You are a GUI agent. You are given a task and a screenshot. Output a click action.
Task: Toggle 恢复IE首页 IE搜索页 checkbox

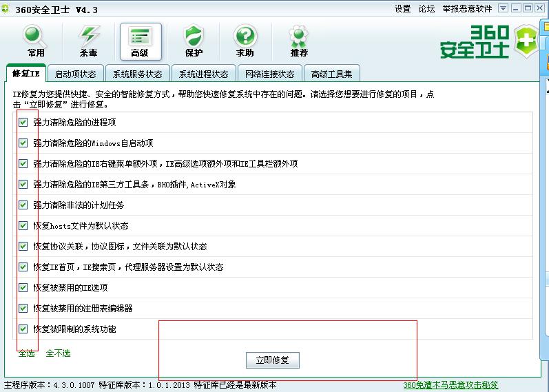[x=23, y=267]
